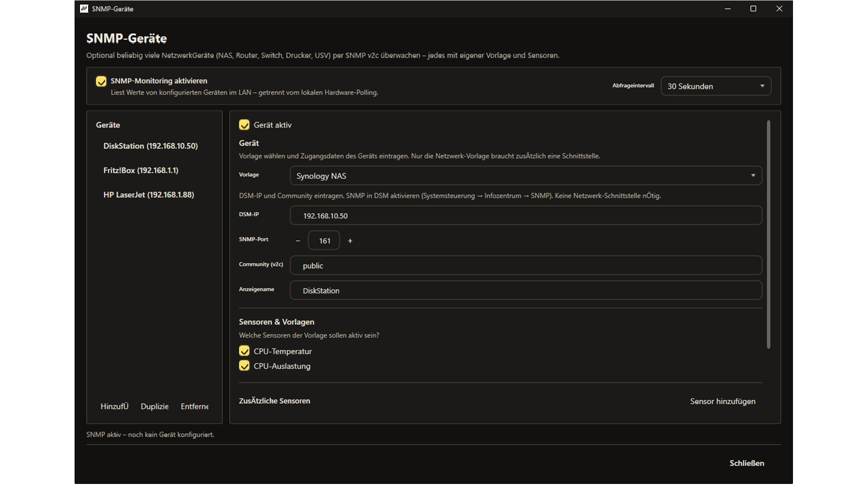Click the Community (v2c) public field
The image size is (868, 488).
coord(525,265)
